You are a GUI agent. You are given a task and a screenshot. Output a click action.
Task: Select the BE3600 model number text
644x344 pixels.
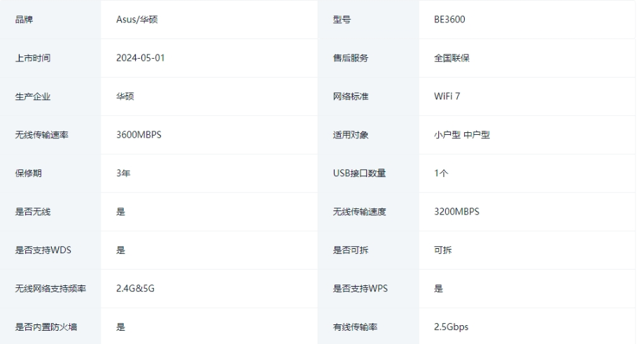pyautogui.click(x=449, y=20)
